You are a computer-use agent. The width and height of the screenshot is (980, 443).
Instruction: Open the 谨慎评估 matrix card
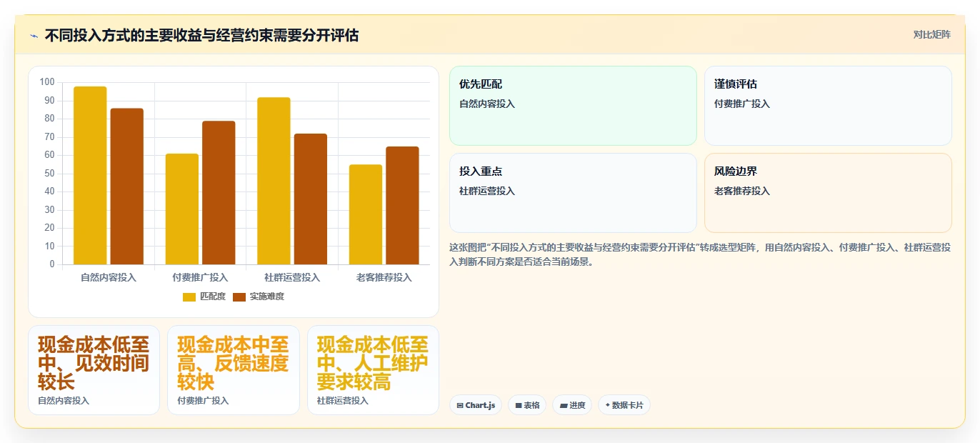pyautogui.click(x=828, y=106)
